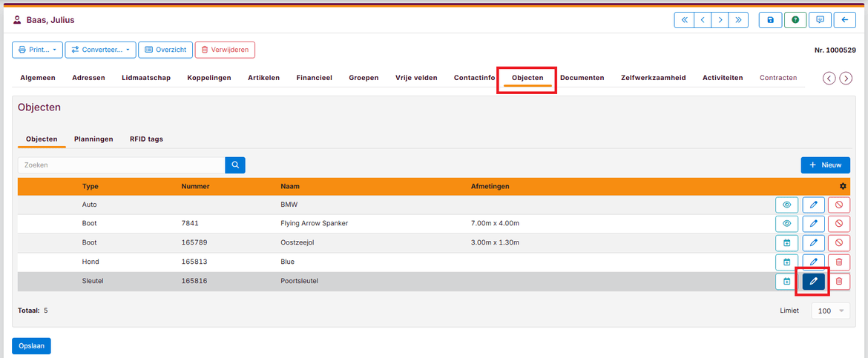Open the green help question icon
Screen dimensions: 868x358
795,20
